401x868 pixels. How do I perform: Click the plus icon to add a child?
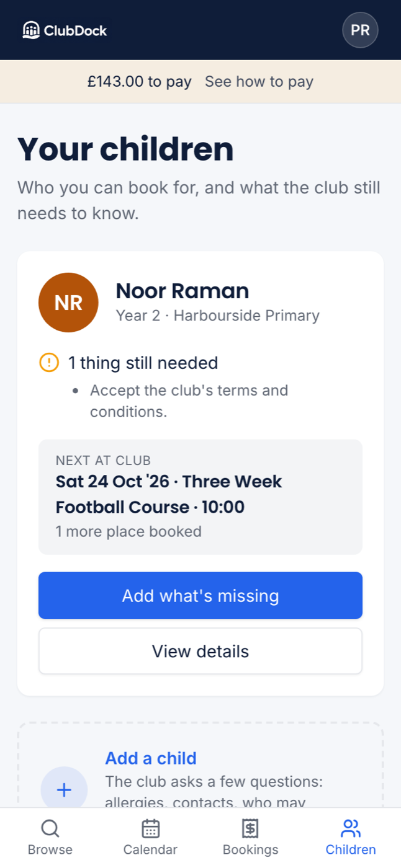click(x=64, y=790)
